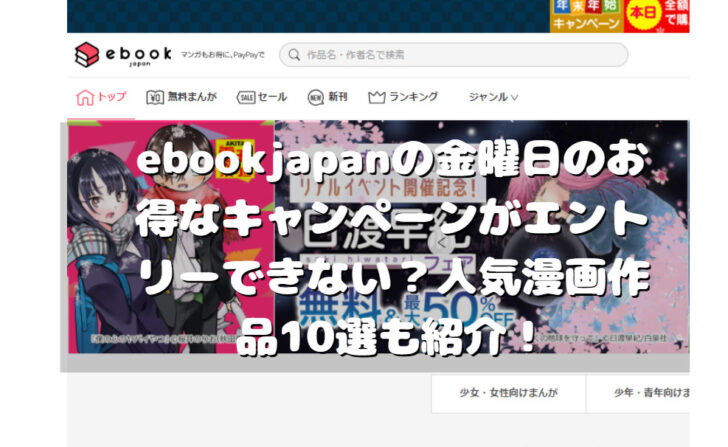Click the crown icon for ランキング
The width and height of the screenshot is (728, 447).
pyautogui.click(x=377, y=97)
